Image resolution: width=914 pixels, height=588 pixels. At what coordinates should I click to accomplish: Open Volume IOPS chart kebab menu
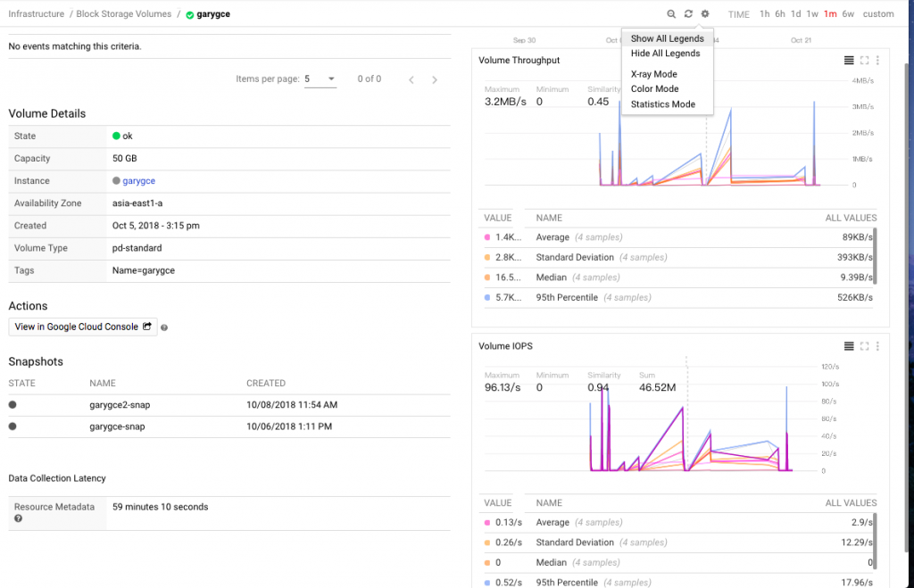(877, 346)
